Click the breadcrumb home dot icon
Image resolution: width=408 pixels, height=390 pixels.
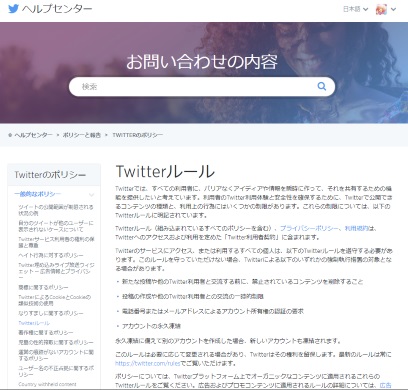pyautogui.click(x=10, y=135)
